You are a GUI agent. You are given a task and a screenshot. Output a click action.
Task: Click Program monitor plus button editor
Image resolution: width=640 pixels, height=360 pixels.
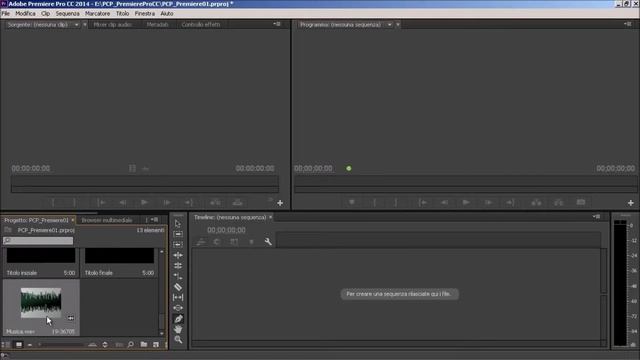click(x=631, y=203)
